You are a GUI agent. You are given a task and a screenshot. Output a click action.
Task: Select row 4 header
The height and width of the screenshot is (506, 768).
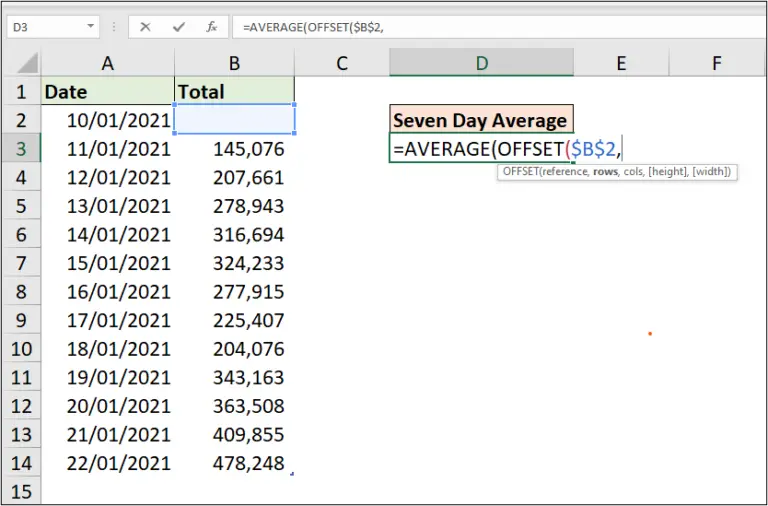(21, 177)
